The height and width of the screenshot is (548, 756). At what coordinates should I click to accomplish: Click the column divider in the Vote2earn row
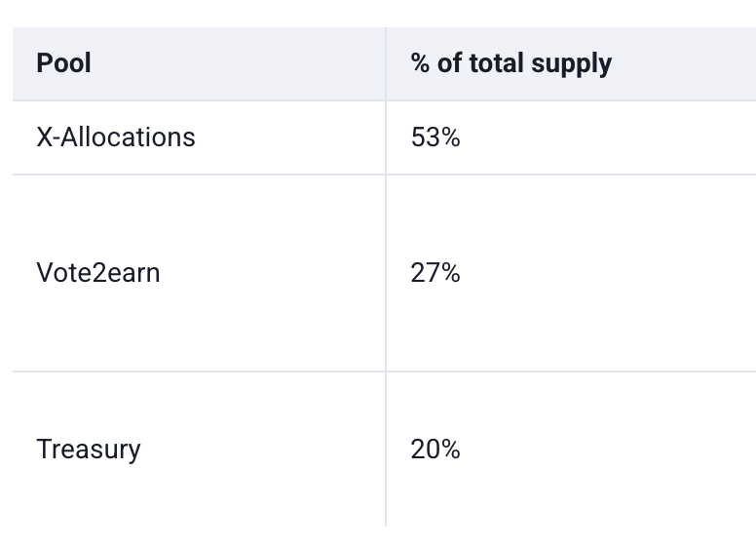coord(386,273)
